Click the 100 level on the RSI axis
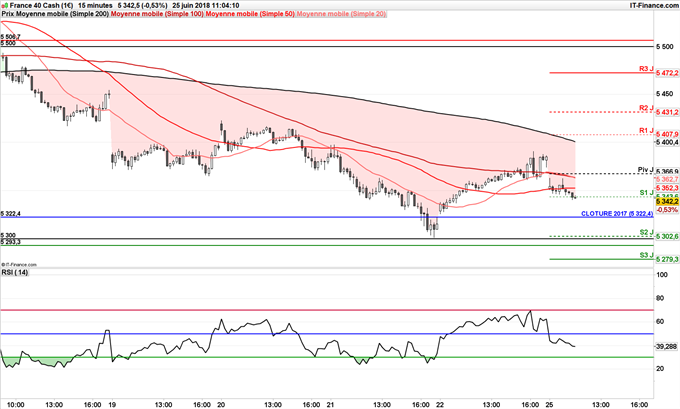The height and width of the screenshot is (409, 680). click(x=662, y=275)
